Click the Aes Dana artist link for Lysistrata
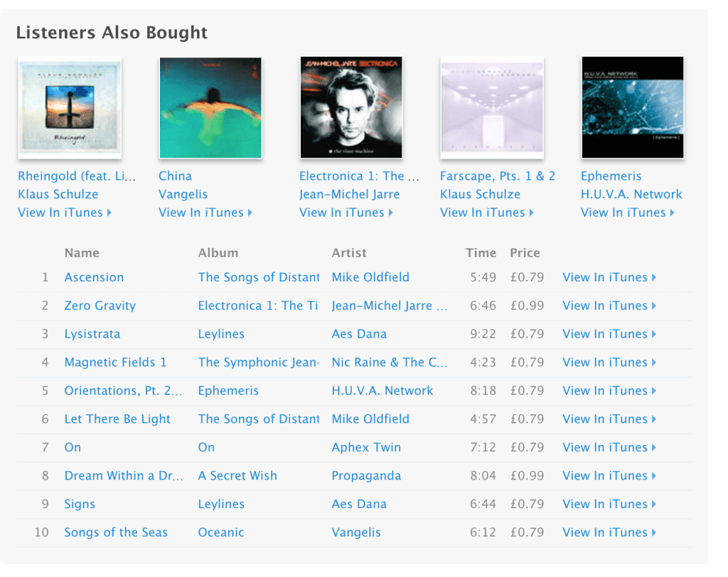Screen dimensions: 728x577 359,334
